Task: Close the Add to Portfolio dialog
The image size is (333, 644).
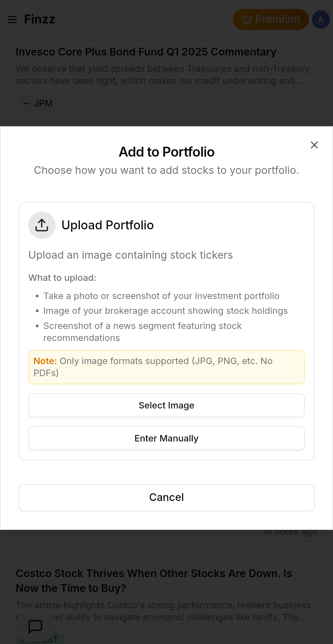Action: (x=314, y=145)
